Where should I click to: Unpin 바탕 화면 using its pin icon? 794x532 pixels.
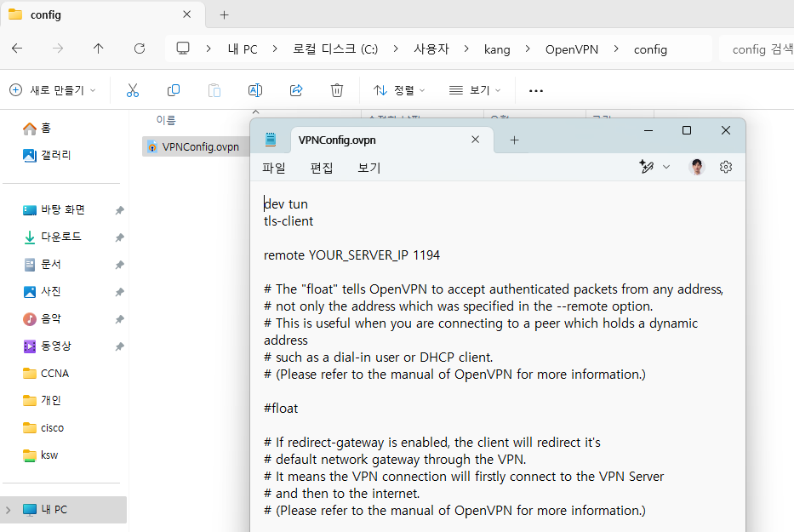[x=119, y=210]
